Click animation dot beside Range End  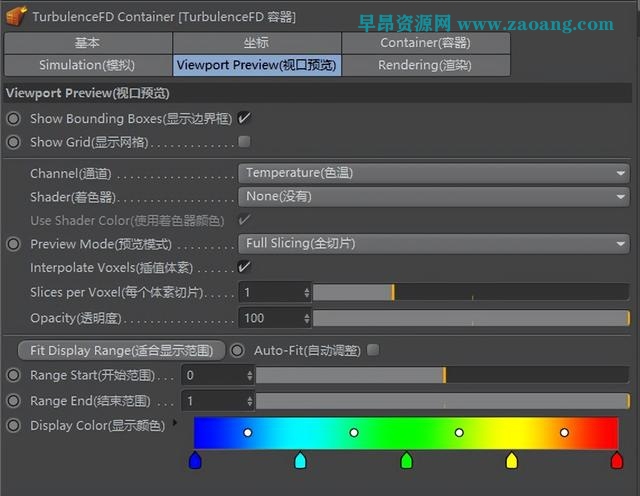click(13, 401)
